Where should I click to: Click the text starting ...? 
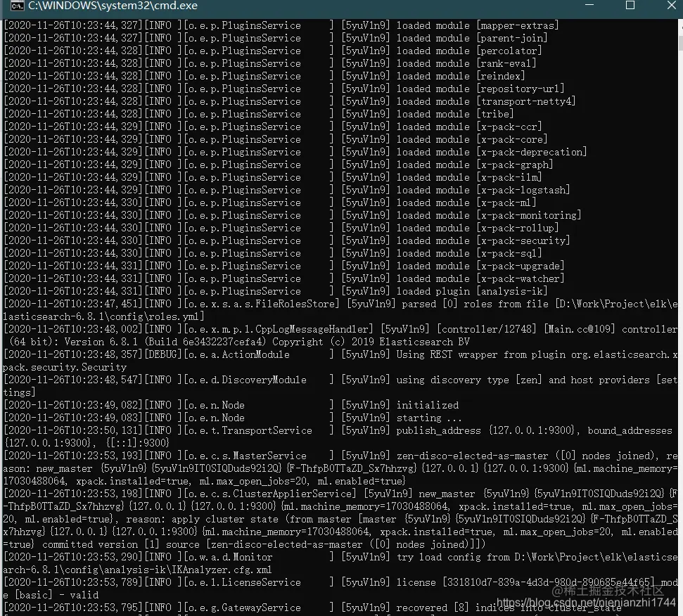click(x=419, y=418)
